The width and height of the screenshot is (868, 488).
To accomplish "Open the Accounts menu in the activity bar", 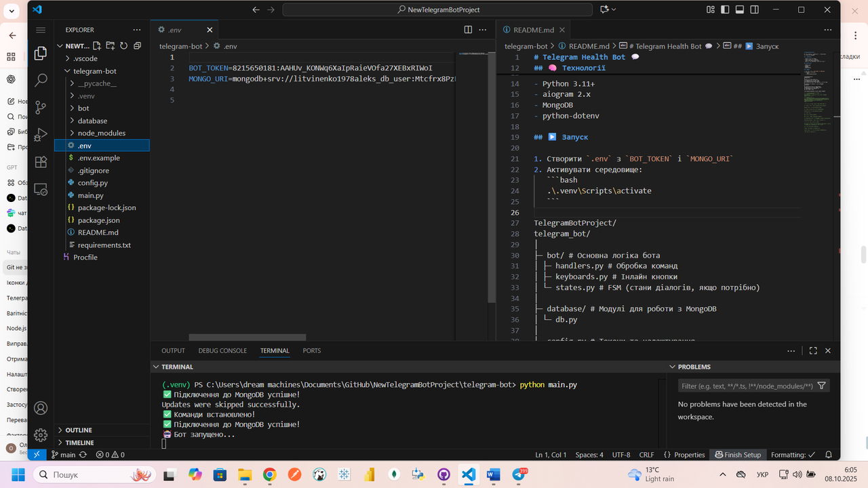I will pos(41,408).
